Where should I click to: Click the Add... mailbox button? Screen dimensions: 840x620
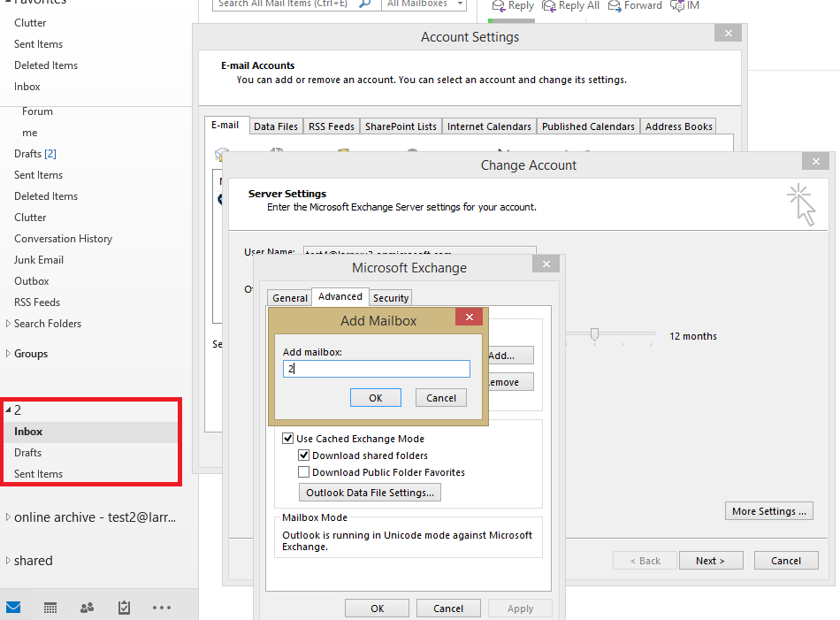[510, 356]
